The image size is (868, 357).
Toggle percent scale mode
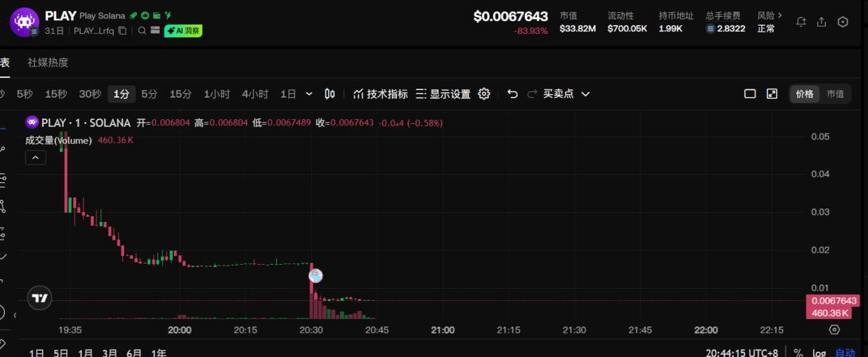[x=798, y=353]
